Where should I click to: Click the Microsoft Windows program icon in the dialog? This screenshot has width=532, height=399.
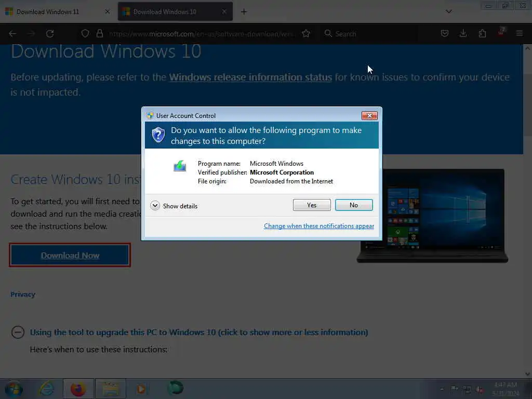coord(180,166)
